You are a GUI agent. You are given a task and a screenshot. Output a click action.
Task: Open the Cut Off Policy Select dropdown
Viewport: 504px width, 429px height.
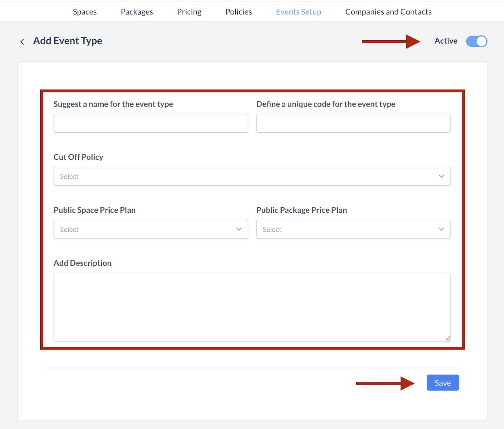click(x=246, y=176)
